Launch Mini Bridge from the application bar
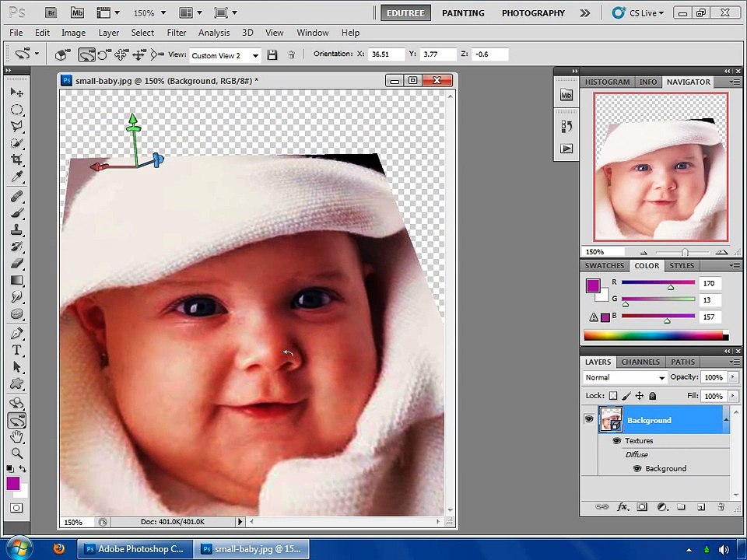The height and width of the screenshot is (560, 747). [77, 13]
